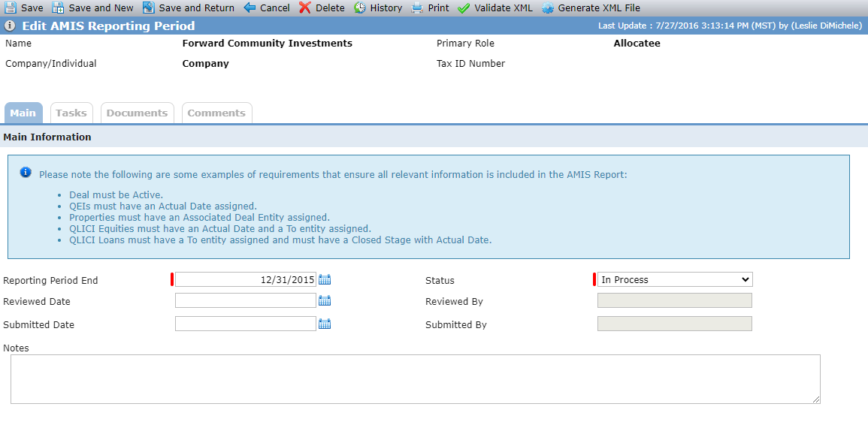Open calendar picker for Reviewed Date
This screenshot has height=443, width=868.
pos(325,301)
